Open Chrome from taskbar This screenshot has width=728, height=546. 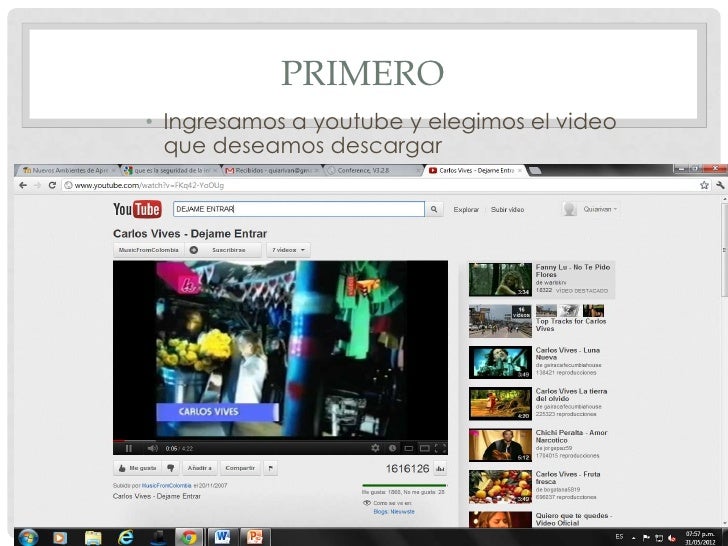(188, 538)
